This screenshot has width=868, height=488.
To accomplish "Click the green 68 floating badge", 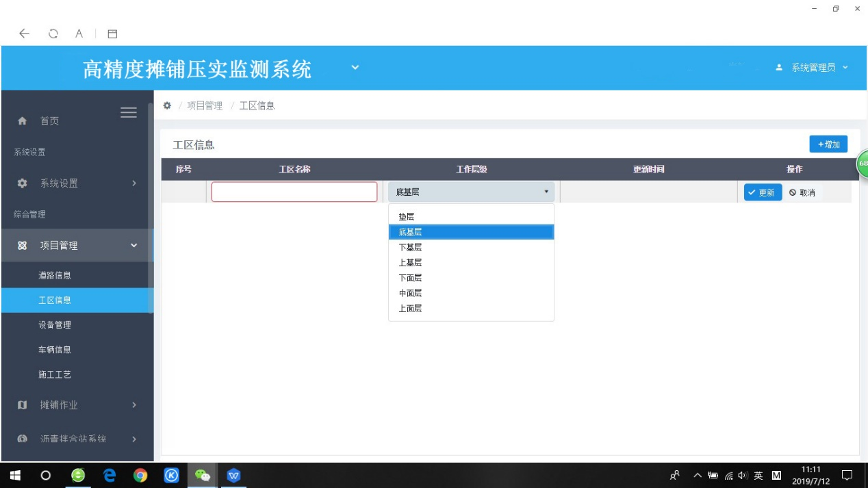I will pyautogui.click(x=863, y=164).
